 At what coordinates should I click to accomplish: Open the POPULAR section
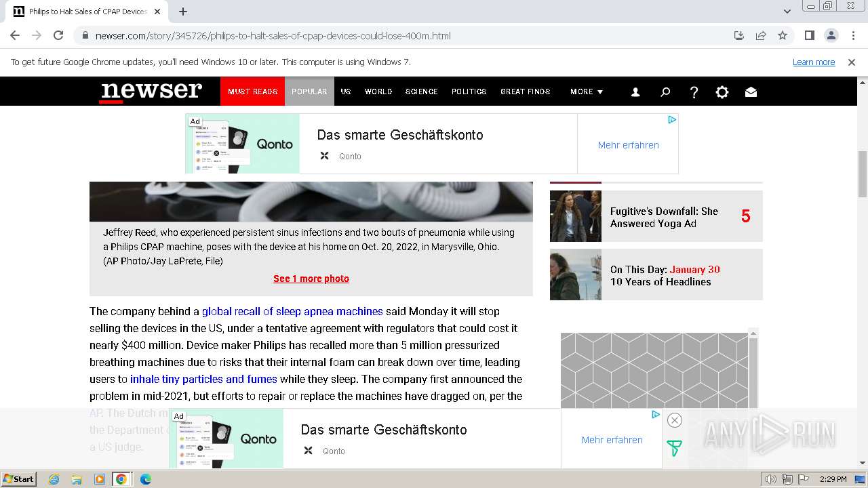309,91
